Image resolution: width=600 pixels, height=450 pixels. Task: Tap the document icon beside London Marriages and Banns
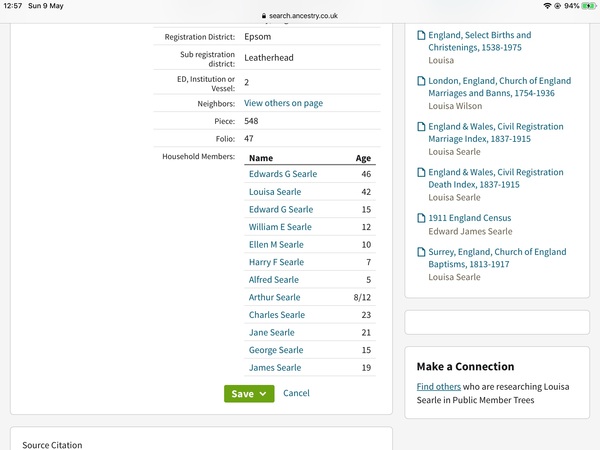coord(421,82)
